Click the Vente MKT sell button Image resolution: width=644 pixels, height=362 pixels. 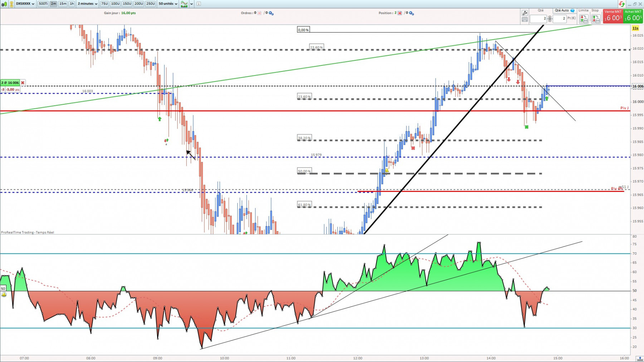tap(613, 16)
